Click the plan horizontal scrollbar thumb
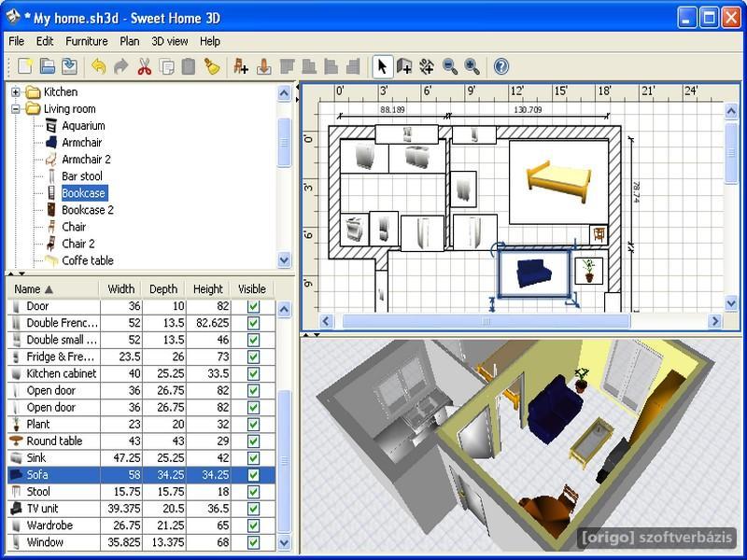747x560 pixels. click(486, 321)
